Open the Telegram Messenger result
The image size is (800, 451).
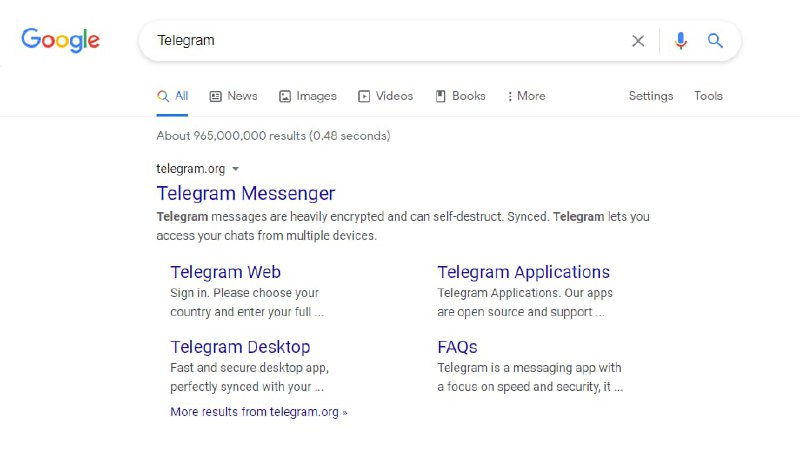(x=245, y=193)
